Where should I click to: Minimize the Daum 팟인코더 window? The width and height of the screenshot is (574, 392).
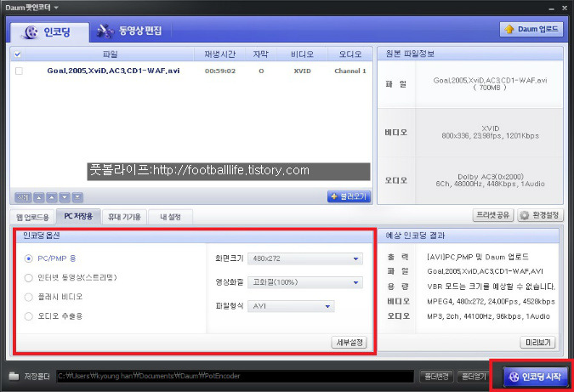552,8
